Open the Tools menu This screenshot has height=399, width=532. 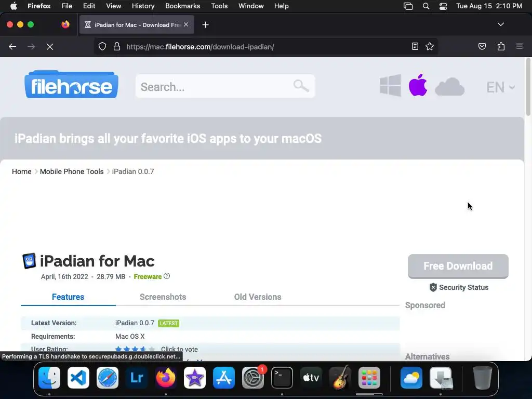tap(219, 6)
